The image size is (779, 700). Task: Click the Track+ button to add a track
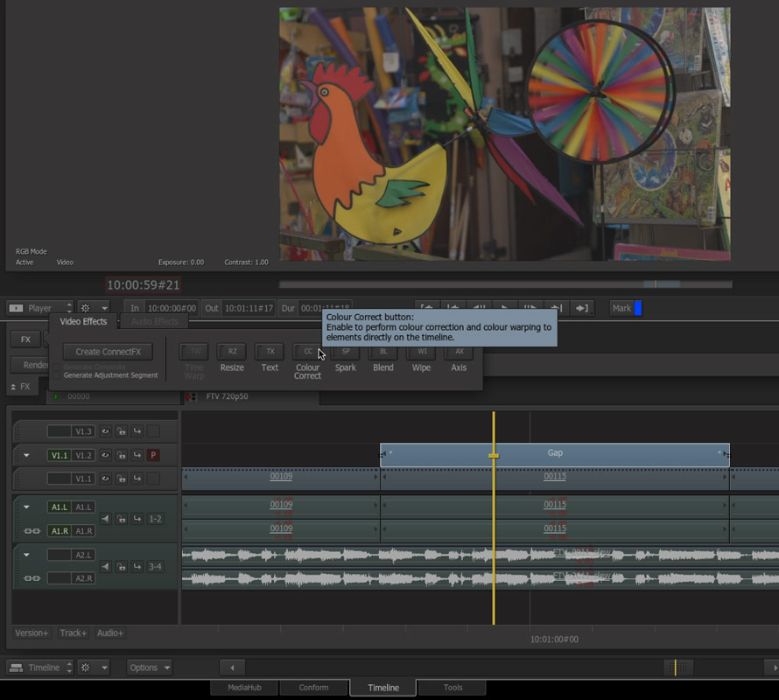point(73,633)
